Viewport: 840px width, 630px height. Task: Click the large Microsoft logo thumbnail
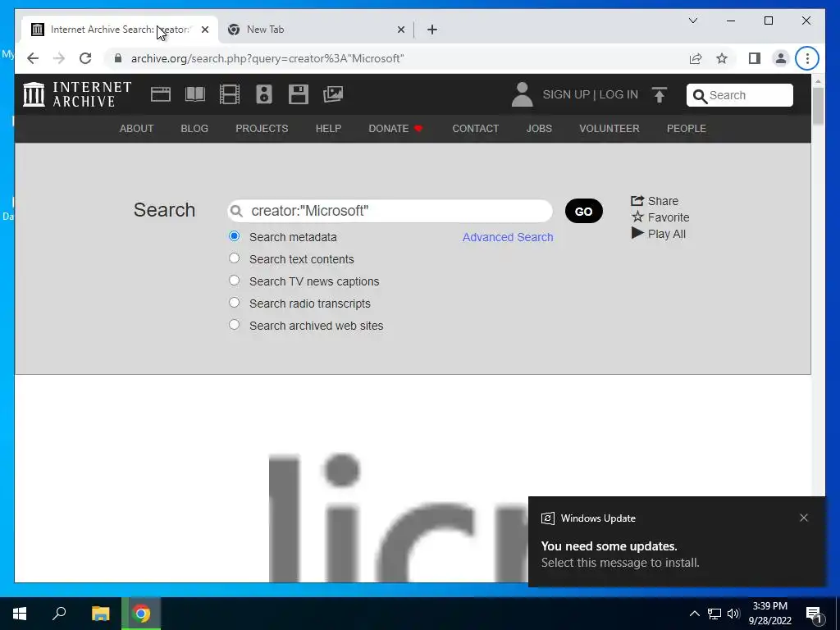coord(398,517)
